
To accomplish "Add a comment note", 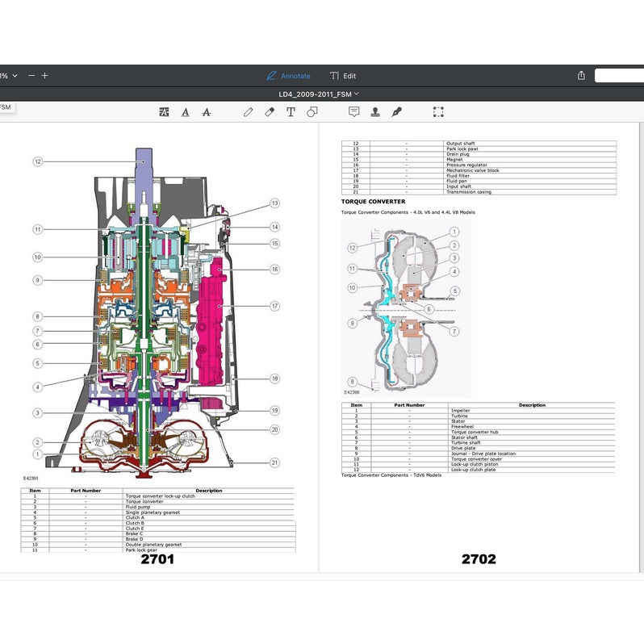I will coord(353,112).
